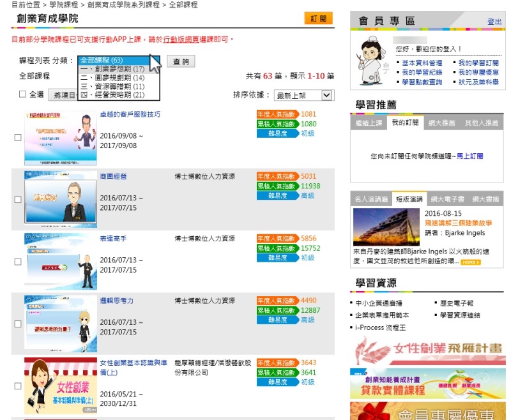Click the 表達高手 course thumbnail
The height and width of the screenshot is (420, 511).
tap(61, 262)
